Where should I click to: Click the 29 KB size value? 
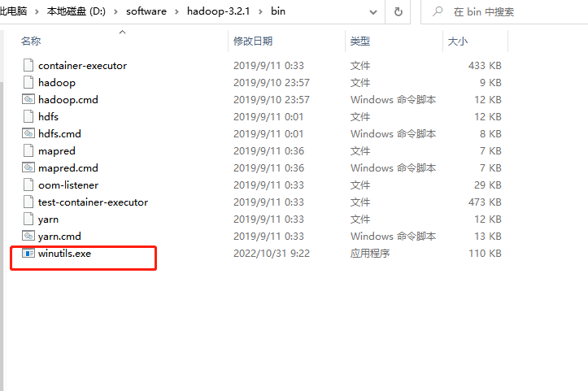pos(488,185)
